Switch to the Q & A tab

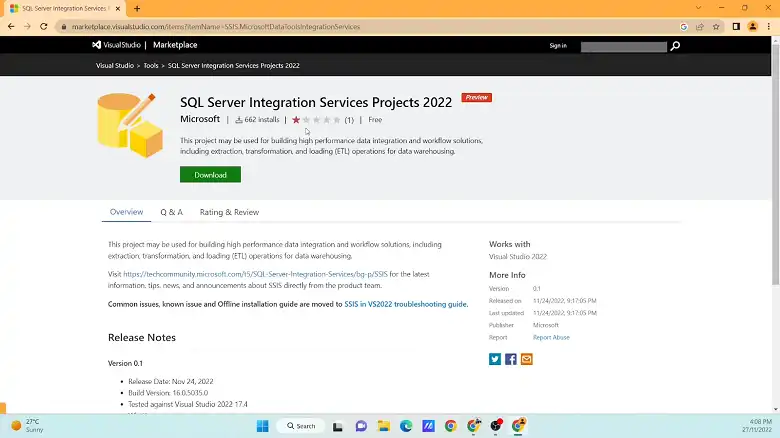click(171, 212)
